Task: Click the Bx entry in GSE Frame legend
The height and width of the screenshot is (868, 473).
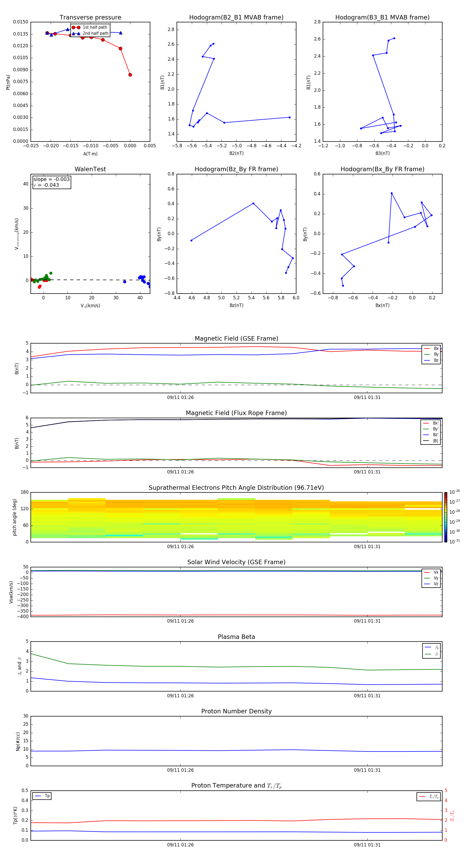Action: point(431,349)
